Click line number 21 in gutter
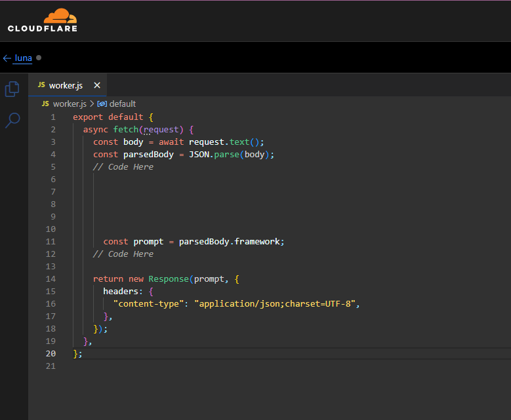The image size is (511, 420). coord(51,366)
